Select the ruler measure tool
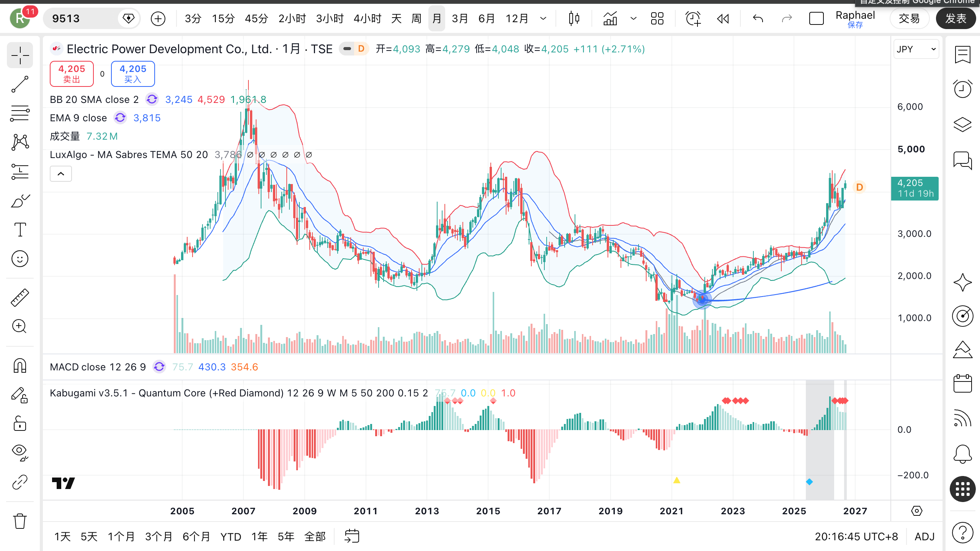This screenshot has width=980, height=551. tap(20, 298)
